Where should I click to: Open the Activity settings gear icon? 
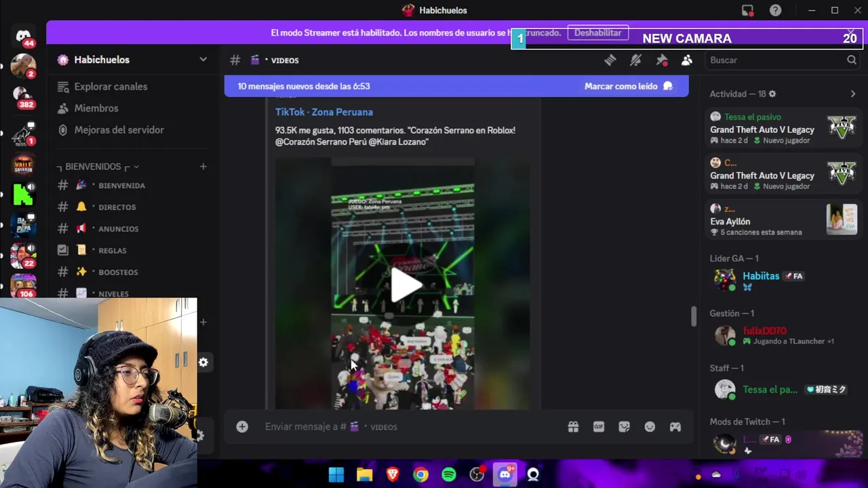(772, 94)
